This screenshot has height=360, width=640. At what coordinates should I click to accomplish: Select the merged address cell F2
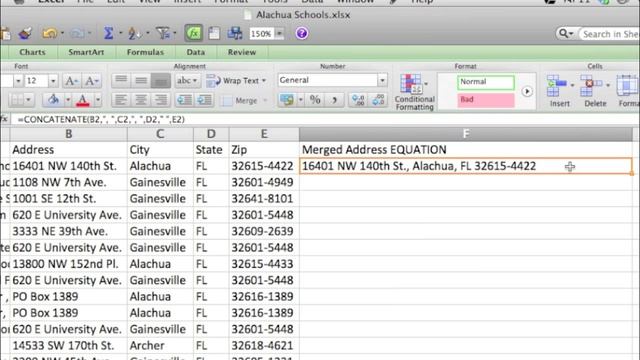tap(466, 166)
